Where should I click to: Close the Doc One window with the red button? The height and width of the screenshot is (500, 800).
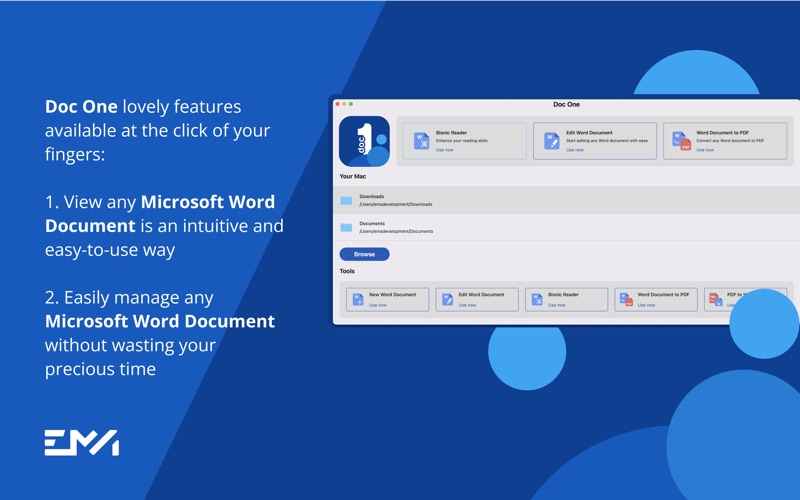click(x=338, y=104)
